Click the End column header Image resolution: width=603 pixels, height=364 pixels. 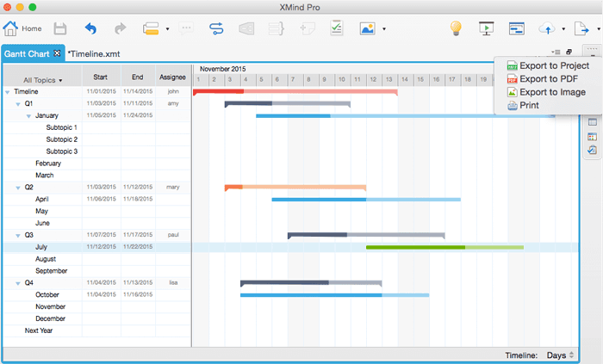coord(137,77)
